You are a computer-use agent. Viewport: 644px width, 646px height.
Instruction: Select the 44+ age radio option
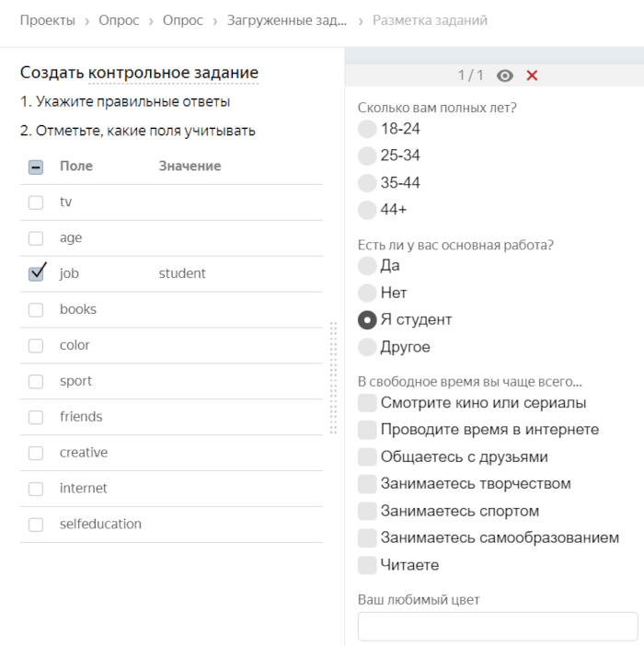coord(367,210)
